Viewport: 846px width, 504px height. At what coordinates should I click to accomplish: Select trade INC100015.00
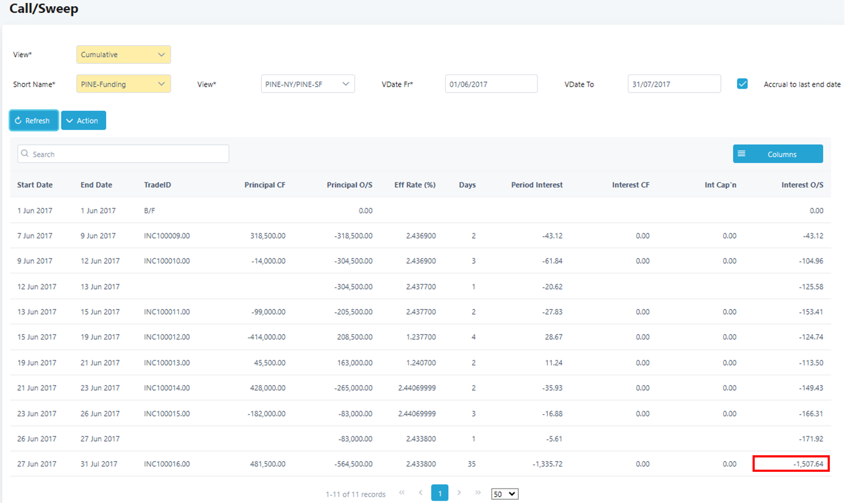(x=167, y=413)
